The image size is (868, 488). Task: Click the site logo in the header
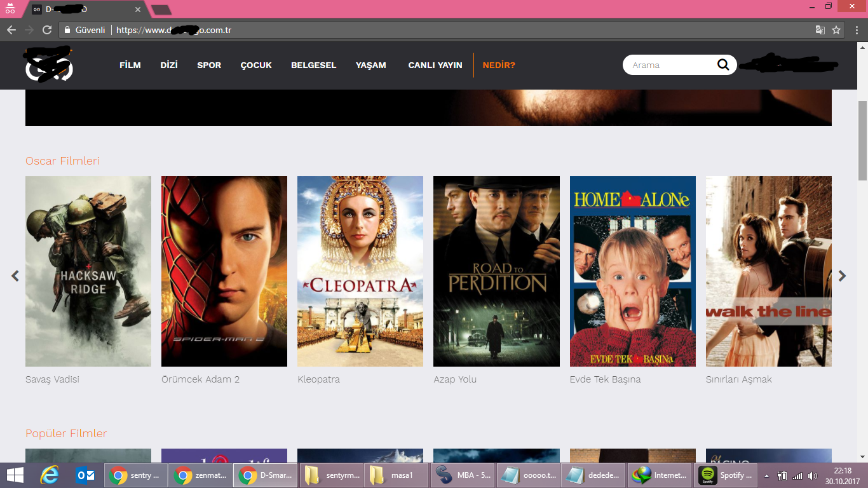coord(49,65)
